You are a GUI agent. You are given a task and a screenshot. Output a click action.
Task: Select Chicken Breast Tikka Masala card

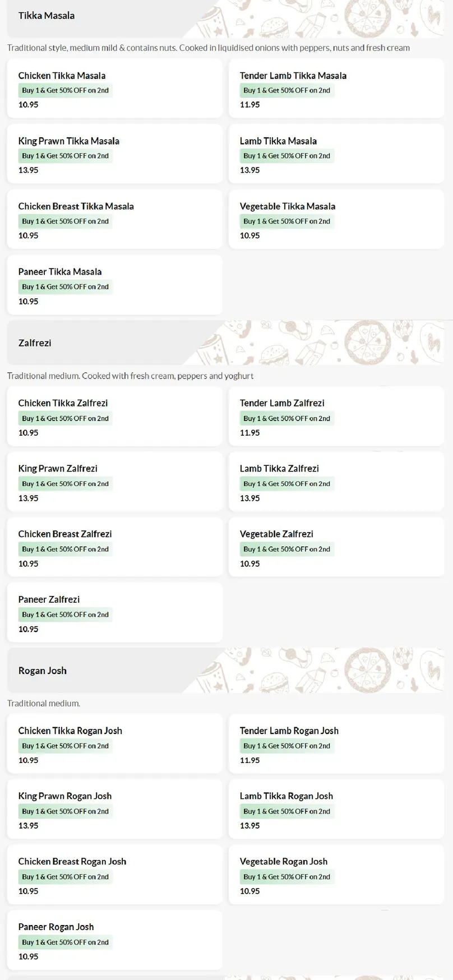click(x=114, y=219)
